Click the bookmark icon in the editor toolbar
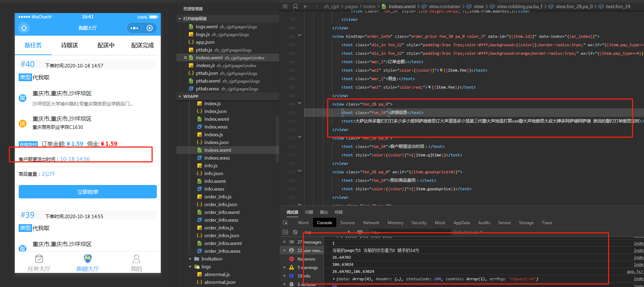This screenshot has width=644, height=287. [295, 6]
